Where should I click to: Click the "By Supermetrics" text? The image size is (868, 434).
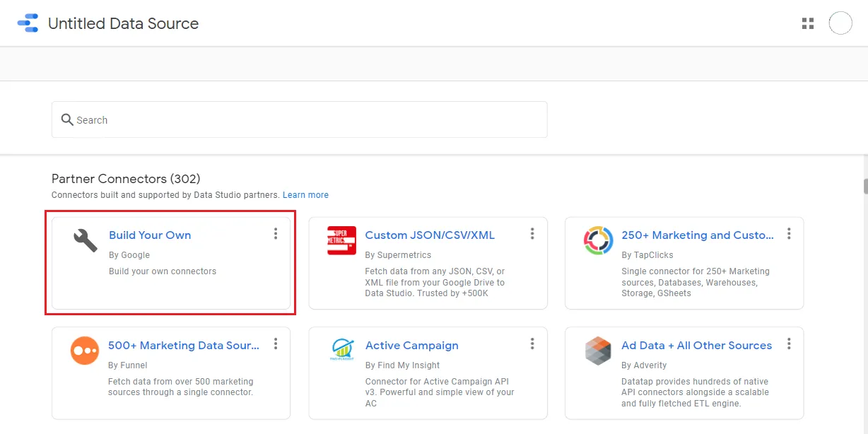[398, 255]
